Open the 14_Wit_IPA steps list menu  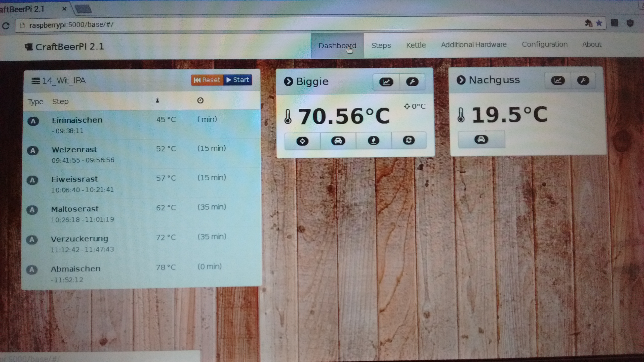[35, 81]
